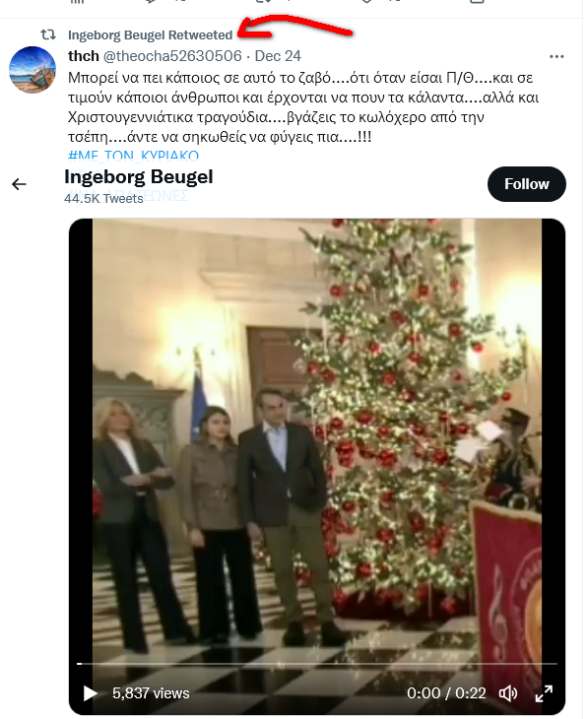Click the 5,837 views label
588x719 pixels.
click(x=151, y=693)
